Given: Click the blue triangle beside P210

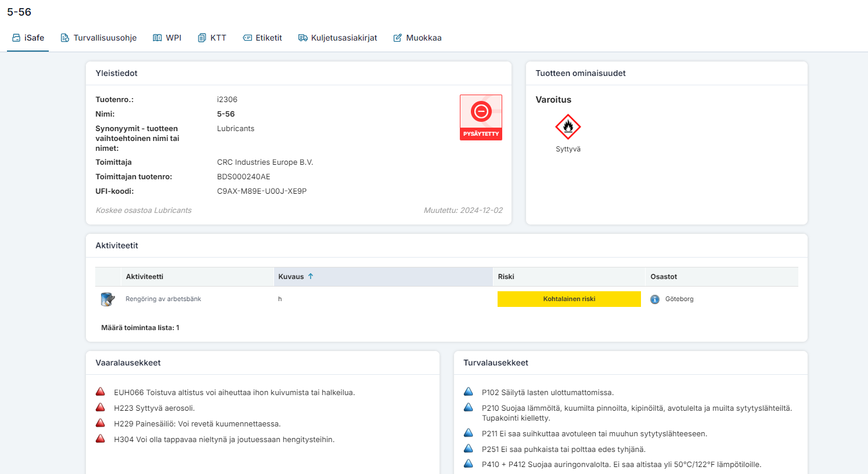Looking at the screenshot, I should (x=469, y=407).
